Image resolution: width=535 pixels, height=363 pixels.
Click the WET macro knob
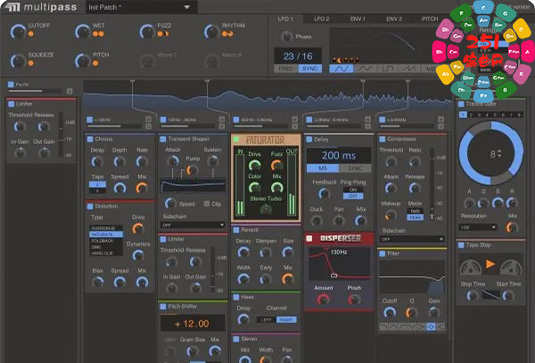click(82, 31)
